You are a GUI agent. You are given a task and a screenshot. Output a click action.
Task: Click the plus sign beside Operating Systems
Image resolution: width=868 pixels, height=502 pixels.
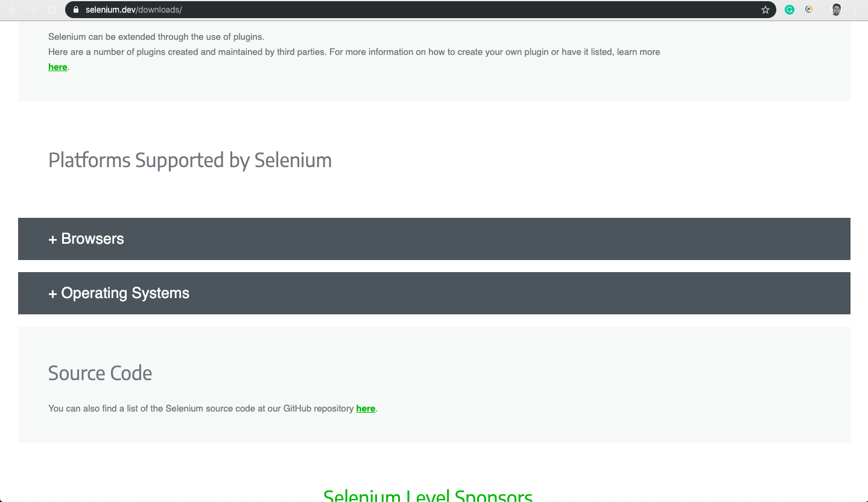52,294
